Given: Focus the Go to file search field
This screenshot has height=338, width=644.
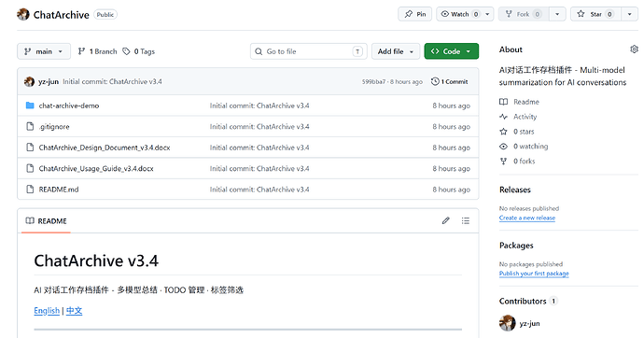Looking at the screenshot, I should [308, 51].
